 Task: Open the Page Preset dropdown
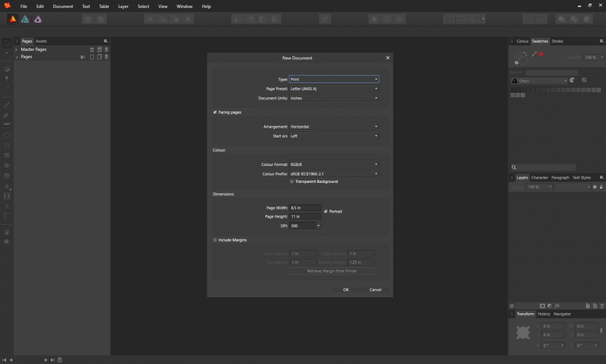tap(334, 88)
